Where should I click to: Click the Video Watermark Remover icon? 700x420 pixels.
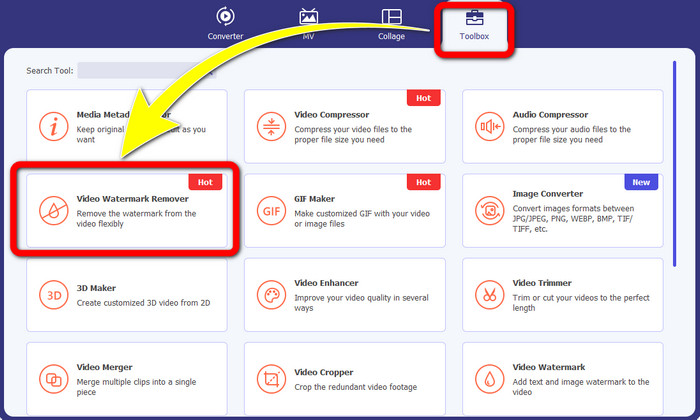[53, 211]
